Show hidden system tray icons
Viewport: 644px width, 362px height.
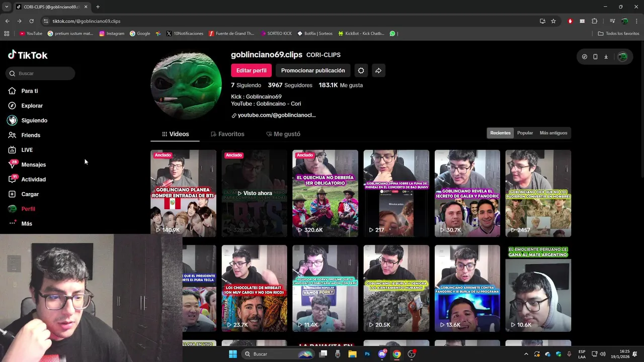point(526,354)
